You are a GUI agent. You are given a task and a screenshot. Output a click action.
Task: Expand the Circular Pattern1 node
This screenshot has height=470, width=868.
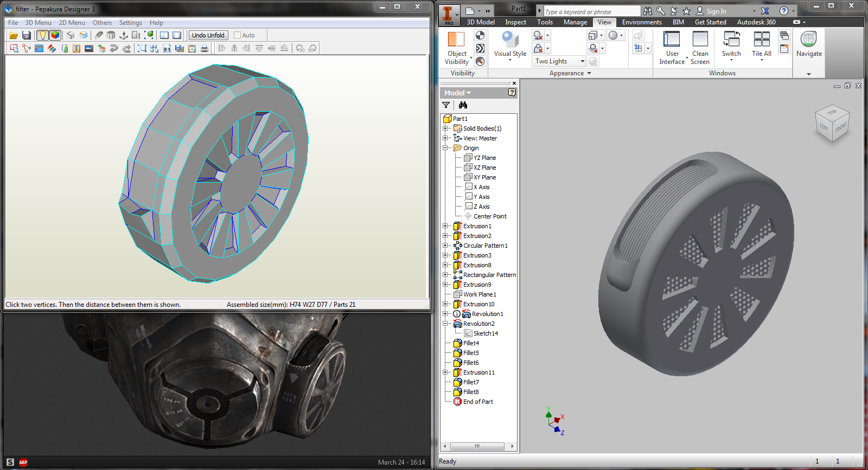445,246
